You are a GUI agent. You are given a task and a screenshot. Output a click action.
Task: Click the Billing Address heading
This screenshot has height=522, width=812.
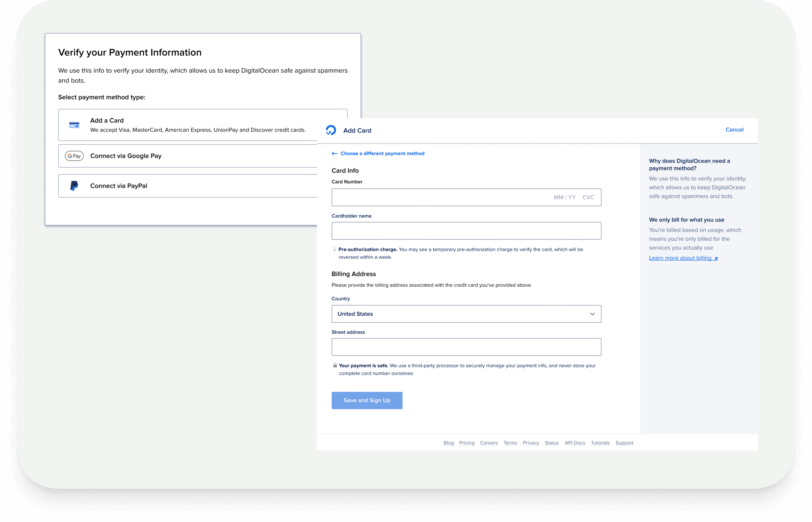(x=354, y=274)
